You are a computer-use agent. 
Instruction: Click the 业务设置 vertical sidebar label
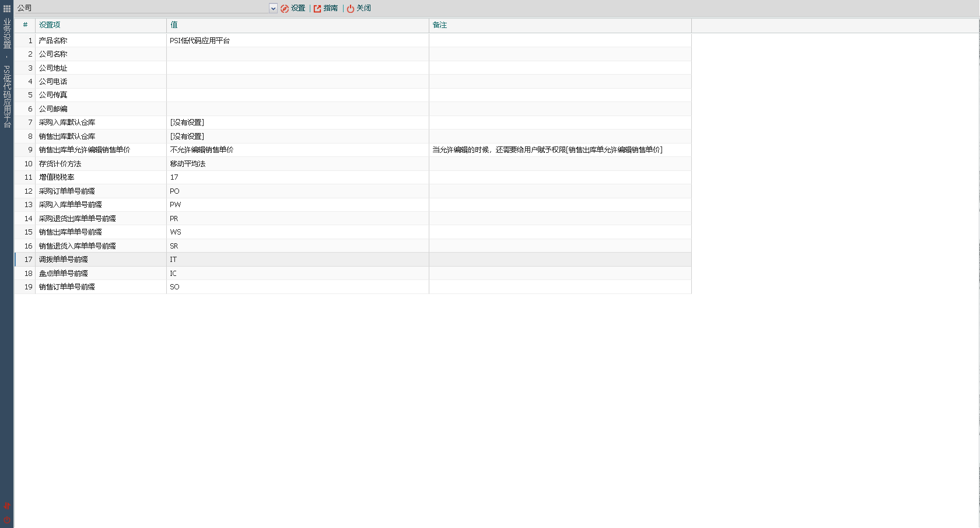coord(7,34)
